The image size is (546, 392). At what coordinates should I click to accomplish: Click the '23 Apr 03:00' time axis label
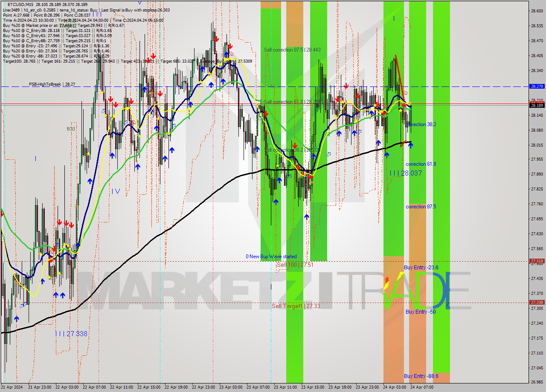click(x=230, y=387)
